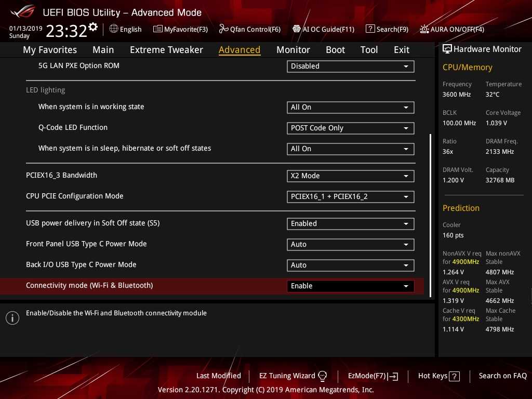Expand CPU PCIE Configuration Mode dropdown
532x399 pixels.
click(x=350, y=197)
